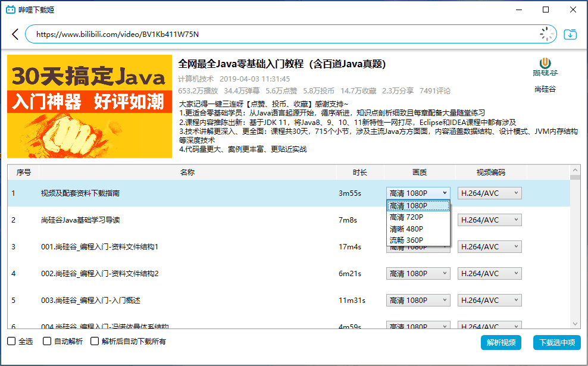Click the 30天搞定Java cover thumbnail
588x366 pixels.
point(90,107)
